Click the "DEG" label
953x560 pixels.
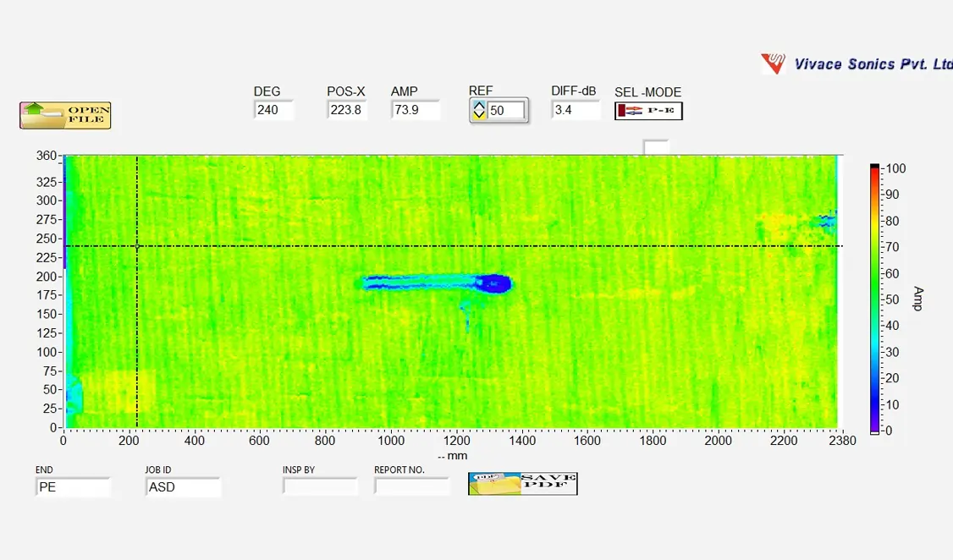[267, 91]
